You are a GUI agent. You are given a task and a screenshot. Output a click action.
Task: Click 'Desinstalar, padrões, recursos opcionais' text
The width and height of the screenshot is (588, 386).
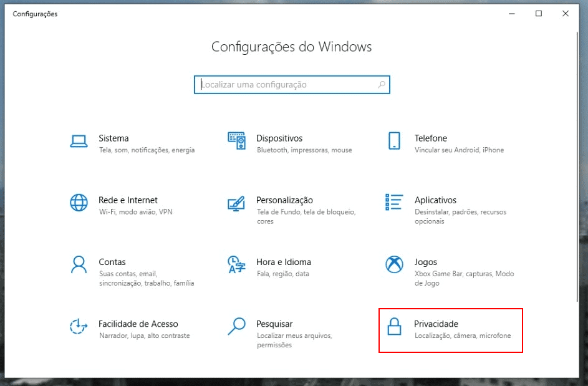461,216
